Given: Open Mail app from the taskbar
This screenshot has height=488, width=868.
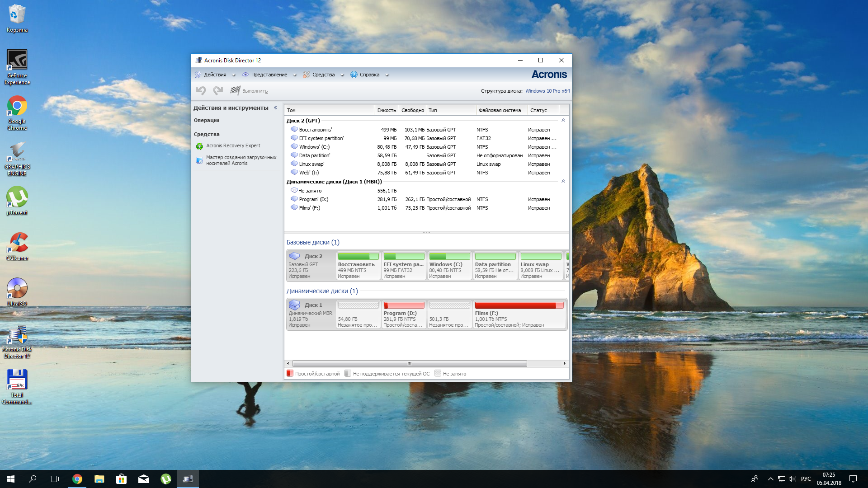Looking at the screenshot, I should tap(144, 479).
